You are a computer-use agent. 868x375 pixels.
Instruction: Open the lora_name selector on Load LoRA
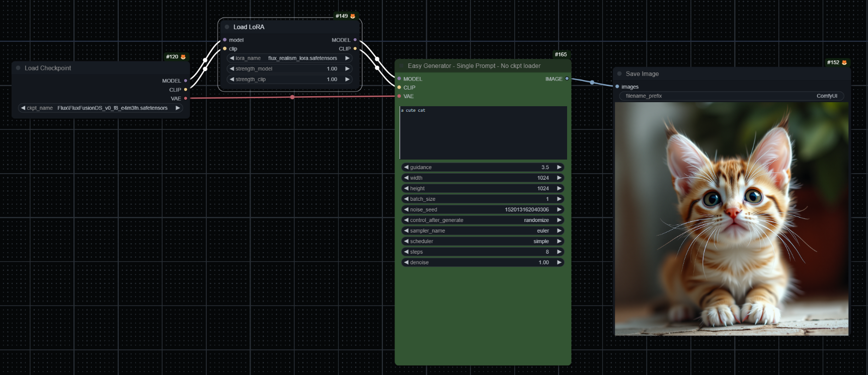click(290, 58)
